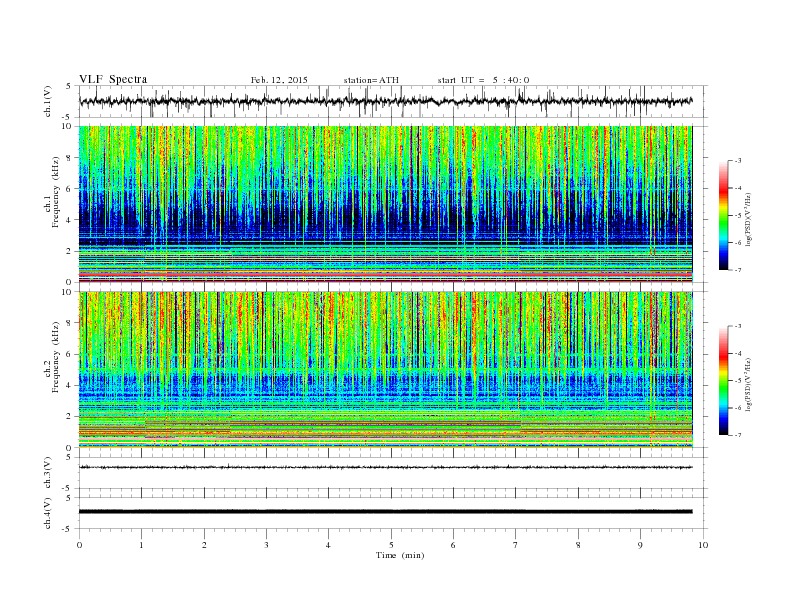792x612 pixels.
Task: Click the "10" kHz tick on ch.2 frequency axis
Action: point(67,292)
